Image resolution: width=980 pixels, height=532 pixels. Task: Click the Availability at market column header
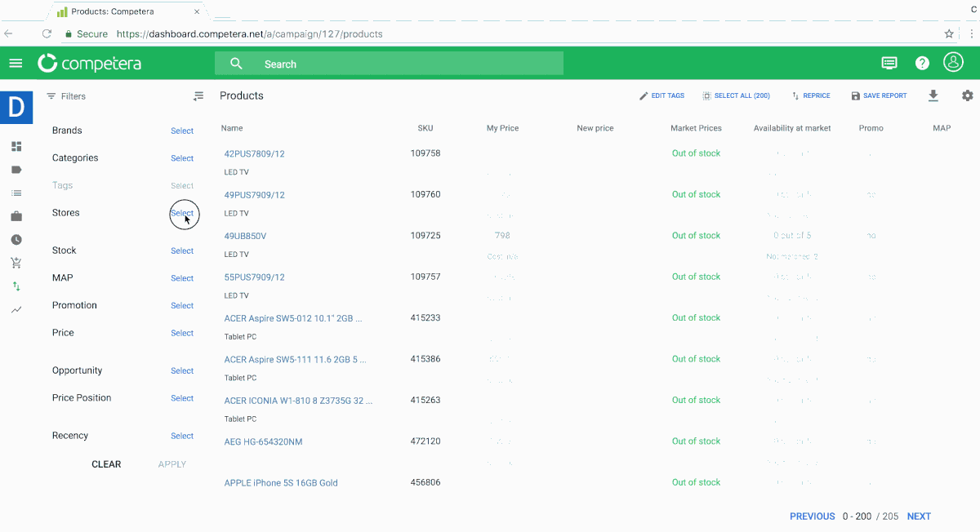click(x=792, y=128)
